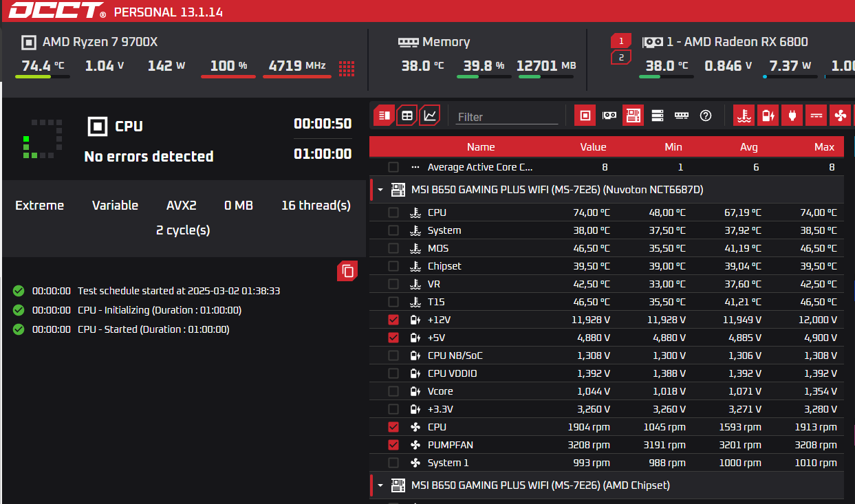Image resolution: width=855 pixels, height=504 pixels.
Task: Toggle the GPU sensor filter icon
Action: tap(609, 116)
